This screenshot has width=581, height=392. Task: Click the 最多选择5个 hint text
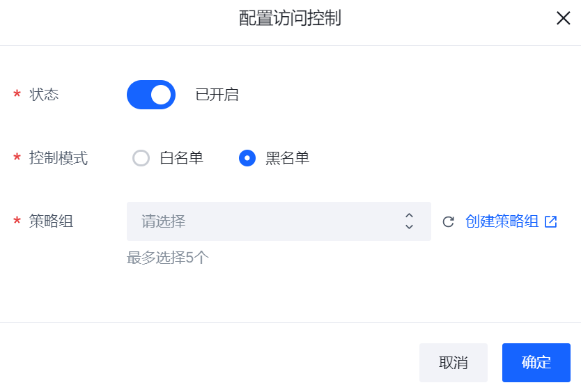[x=168, y=258]
